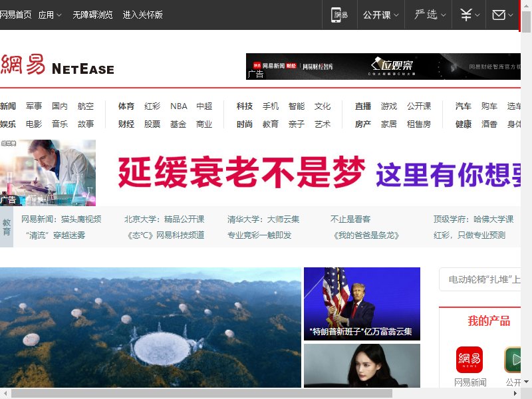Open 清华大学:大师云集 link
Image resolution: width=532 pixels, height=399 pixels.
(x=263, y=219)
